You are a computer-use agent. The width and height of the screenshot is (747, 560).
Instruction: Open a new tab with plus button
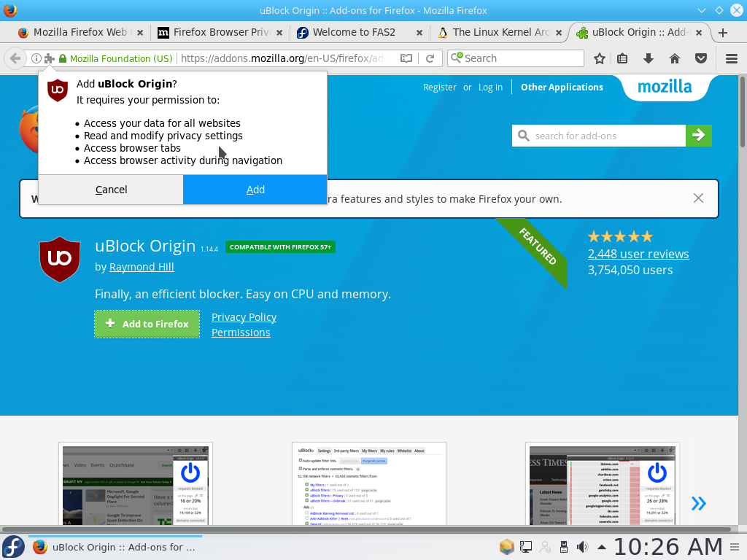(723, 32)
